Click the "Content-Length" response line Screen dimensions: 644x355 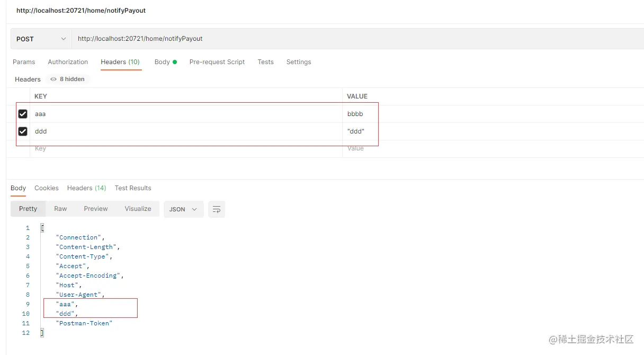(x=88, y=247)
